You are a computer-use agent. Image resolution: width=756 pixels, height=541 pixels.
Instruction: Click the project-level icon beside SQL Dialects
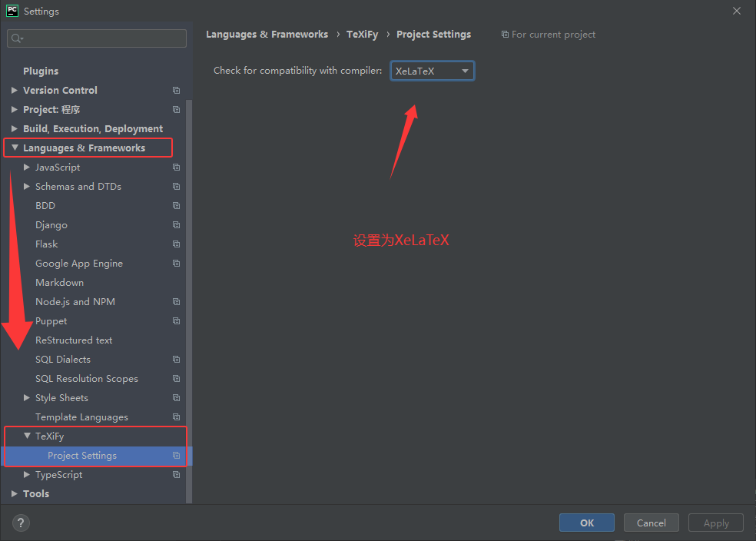[177, 359]
